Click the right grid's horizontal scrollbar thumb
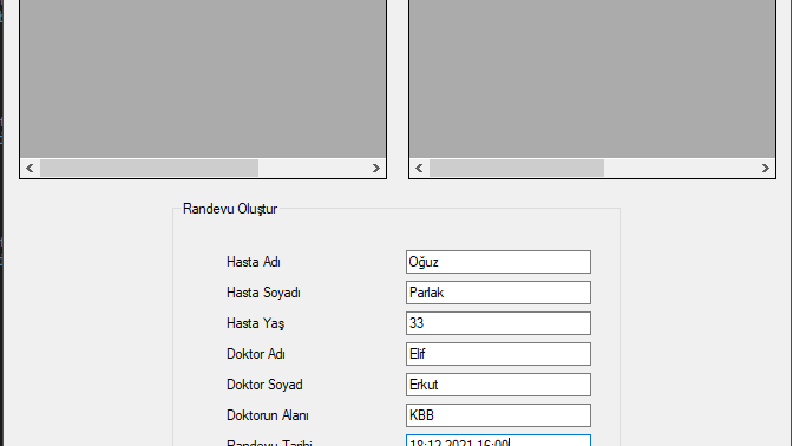The image size is (793, 446). point(517,168)
